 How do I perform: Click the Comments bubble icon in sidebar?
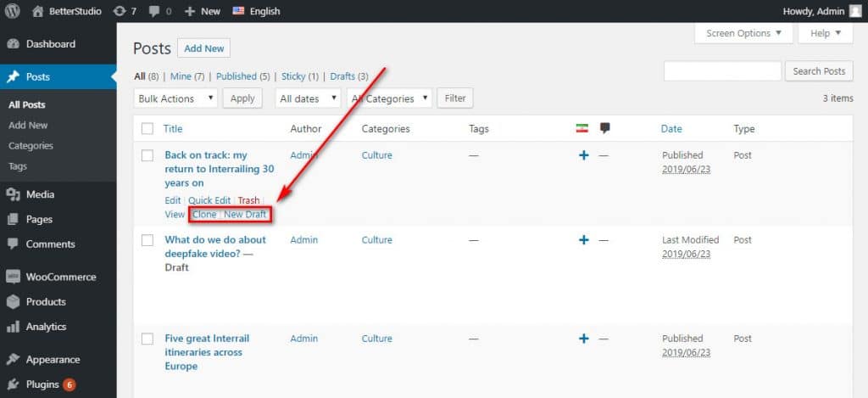(14, 244)
